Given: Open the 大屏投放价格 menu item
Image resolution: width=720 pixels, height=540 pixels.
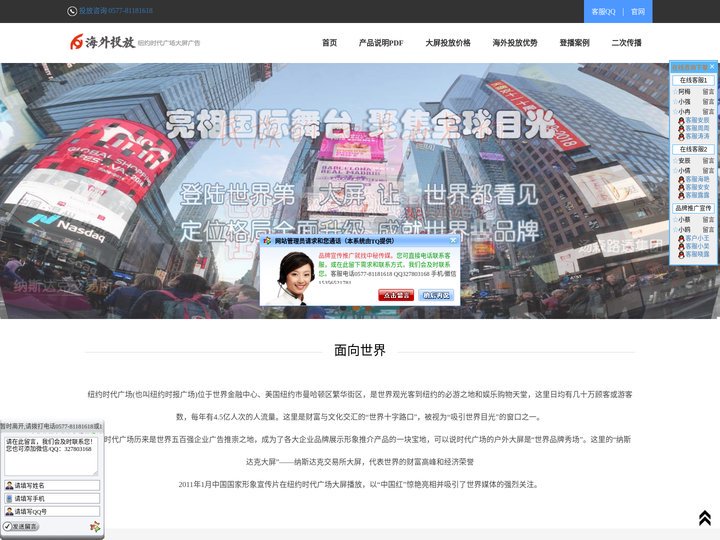Looking at the screenshot, I should (x=448, y=43).
